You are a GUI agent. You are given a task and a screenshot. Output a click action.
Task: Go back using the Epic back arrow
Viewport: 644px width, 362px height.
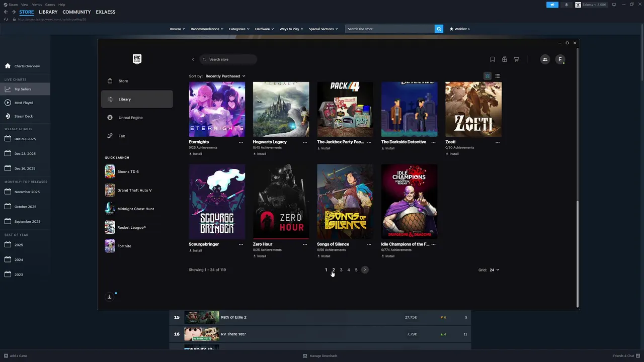[x=193, y=59]
